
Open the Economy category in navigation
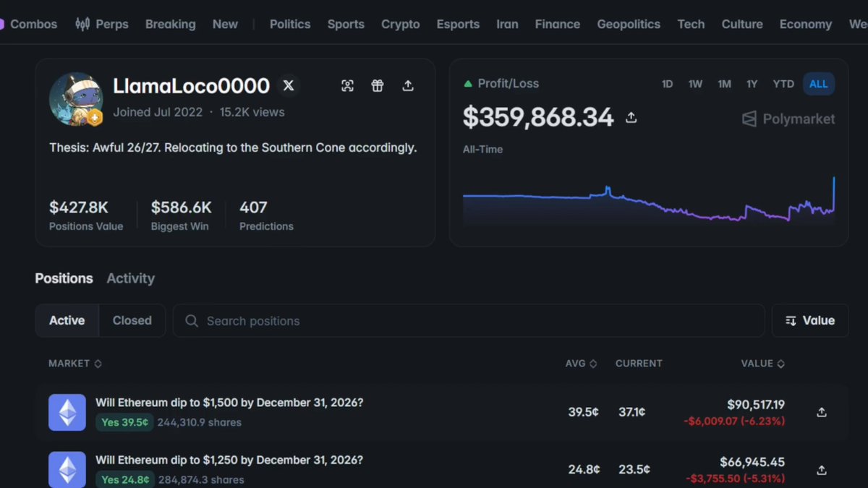coord(806,24)
